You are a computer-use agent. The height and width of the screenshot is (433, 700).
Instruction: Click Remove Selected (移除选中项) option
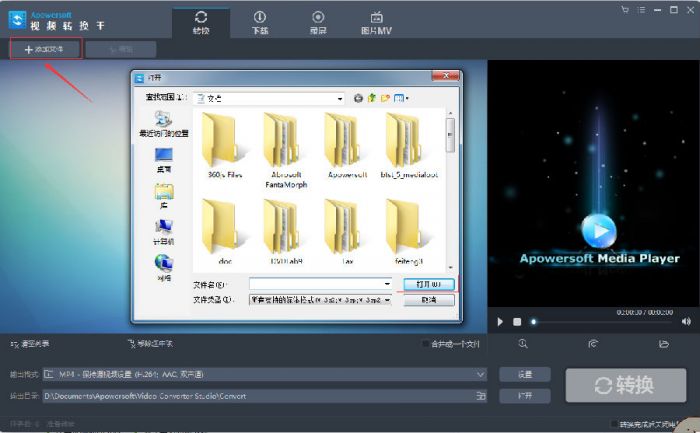(x=150, y=344)
